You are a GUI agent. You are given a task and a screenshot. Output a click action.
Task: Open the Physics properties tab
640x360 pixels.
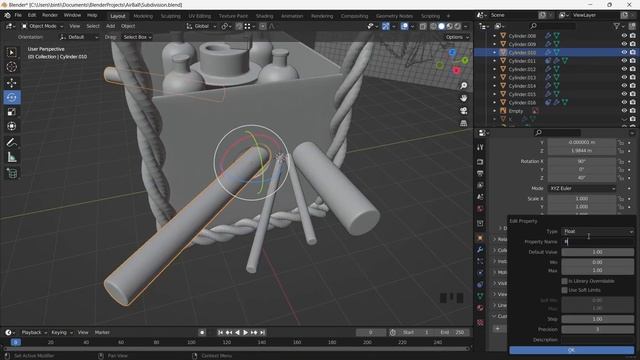tap(480, 273)
